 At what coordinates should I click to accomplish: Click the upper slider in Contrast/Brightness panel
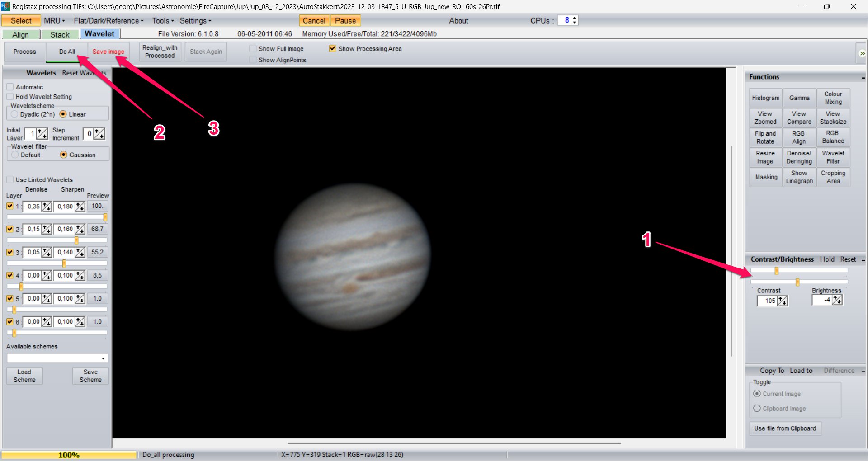click(x=799, y=271)
